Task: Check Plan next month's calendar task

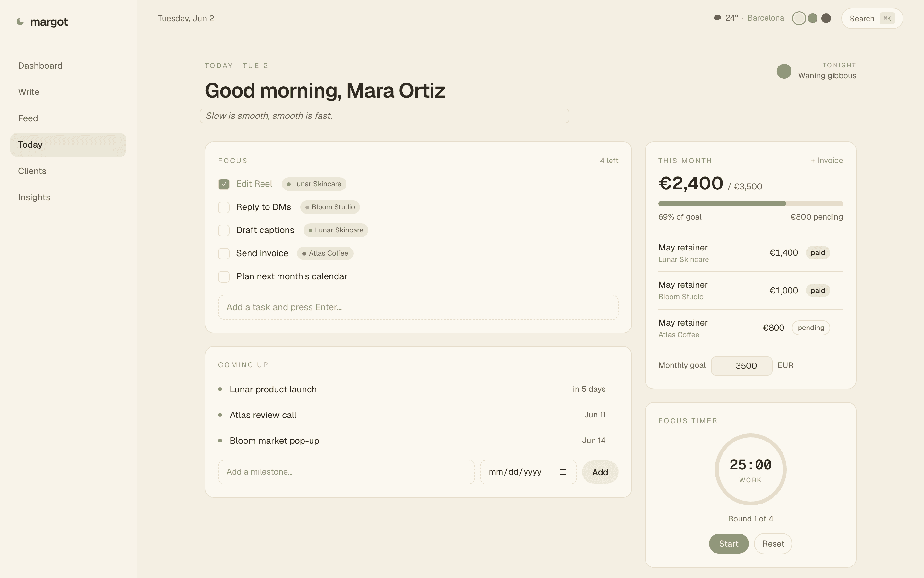Action: [224, 277]
